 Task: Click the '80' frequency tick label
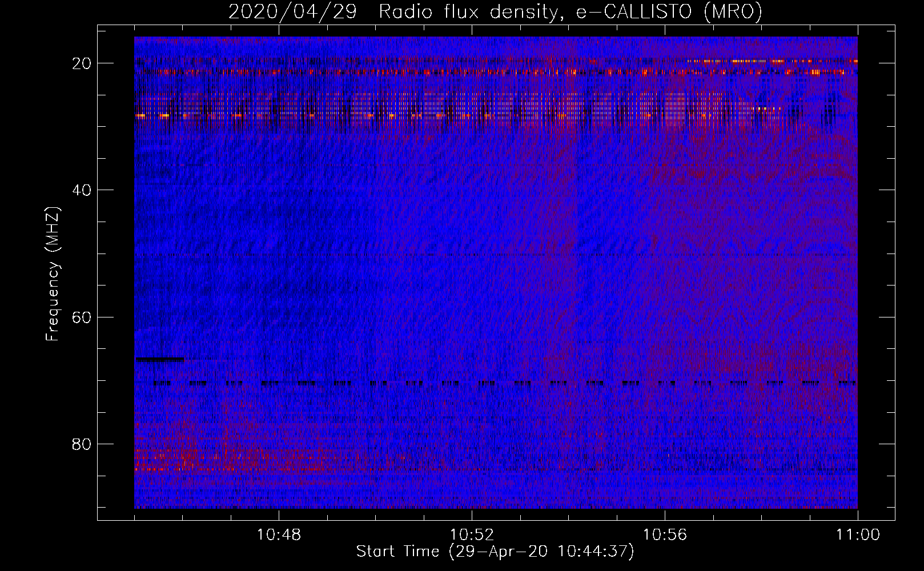coord(82,444)
